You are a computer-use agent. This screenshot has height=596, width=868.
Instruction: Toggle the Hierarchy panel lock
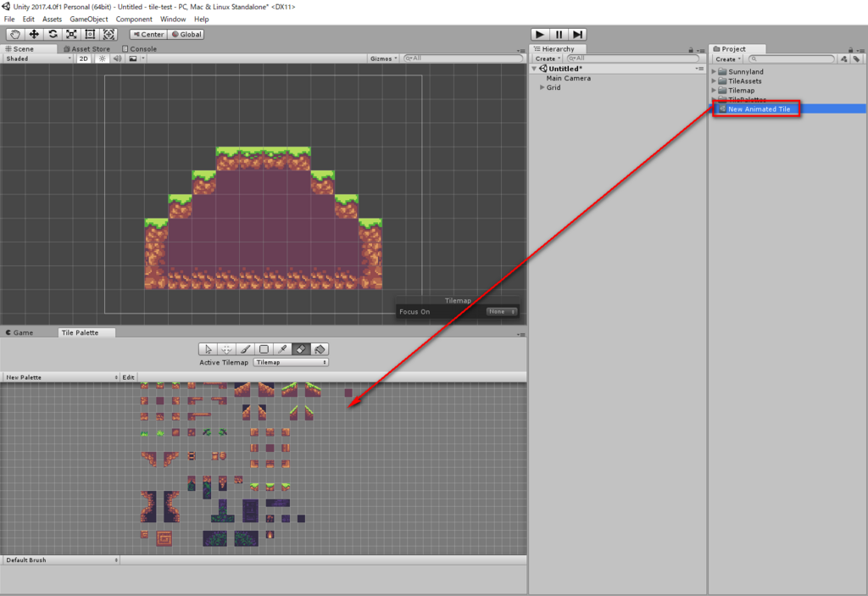[x=691, y=50]
